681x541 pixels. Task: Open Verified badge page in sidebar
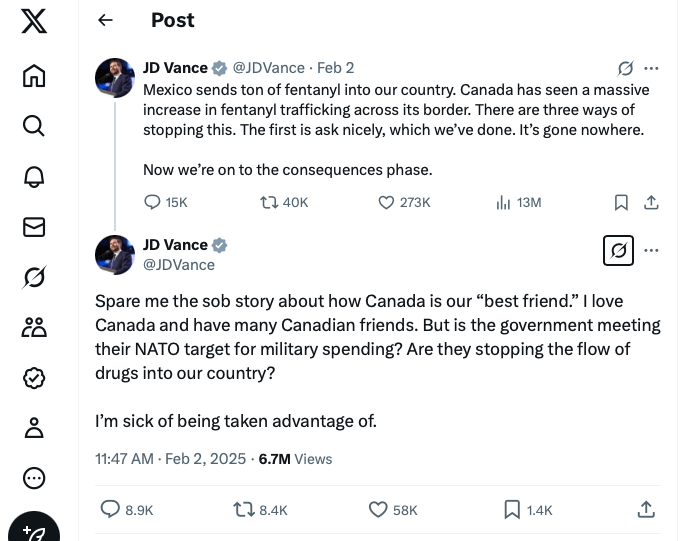(x=34, y=377)
